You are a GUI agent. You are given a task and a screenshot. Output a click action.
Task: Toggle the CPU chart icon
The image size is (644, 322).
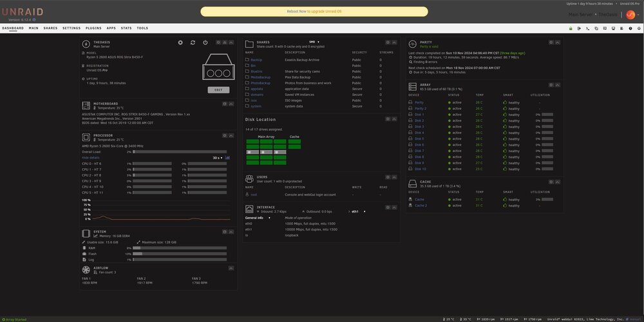227,158
